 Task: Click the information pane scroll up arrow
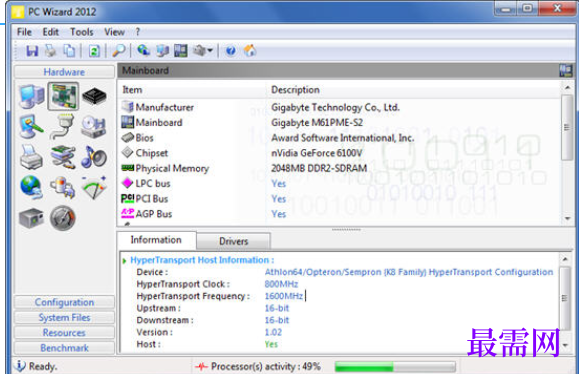(565, 259)
